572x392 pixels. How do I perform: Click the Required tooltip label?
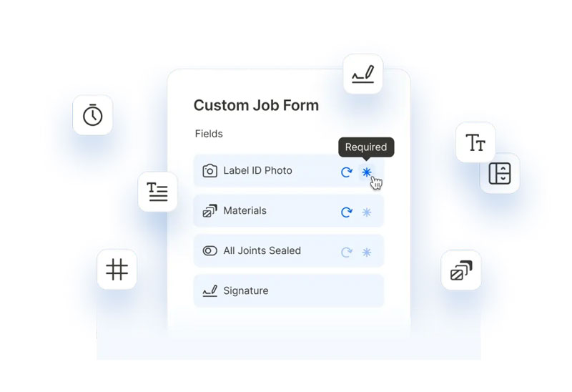coord(366,147)
